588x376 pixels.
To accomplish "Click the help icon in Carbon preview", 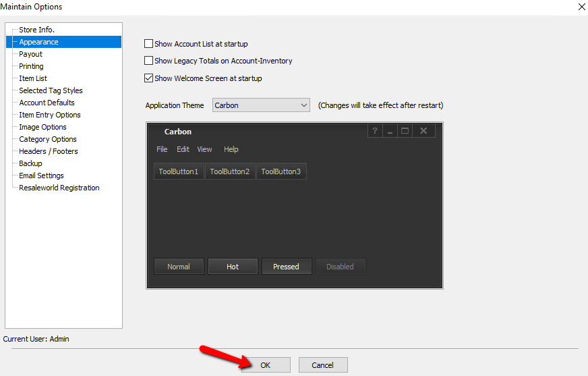I will pos(375,131).
